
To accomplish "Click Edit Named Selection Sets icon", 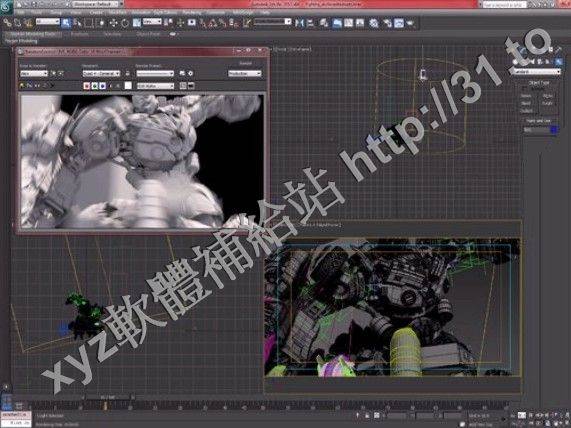I will (247, 23).
